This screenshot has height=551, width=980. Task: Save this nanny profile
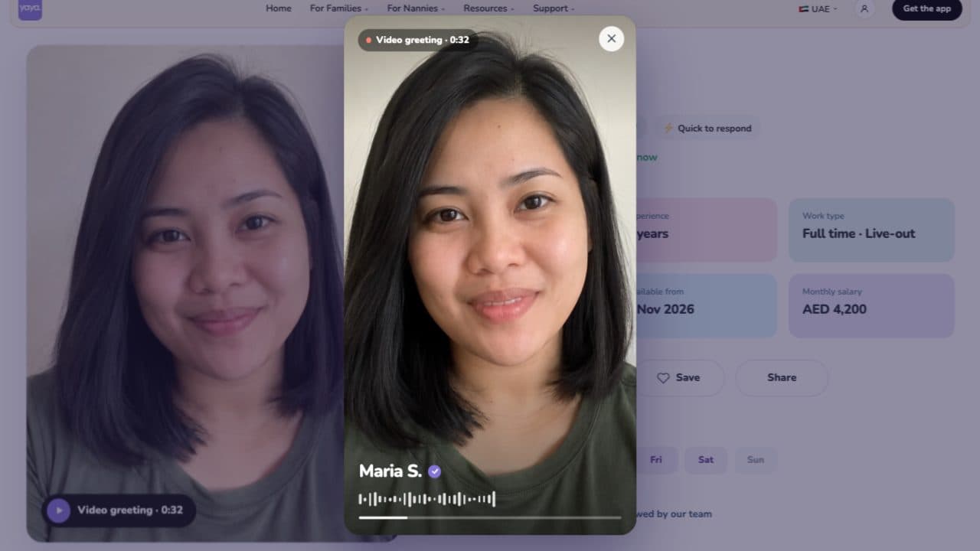click(x=679, y=378)
